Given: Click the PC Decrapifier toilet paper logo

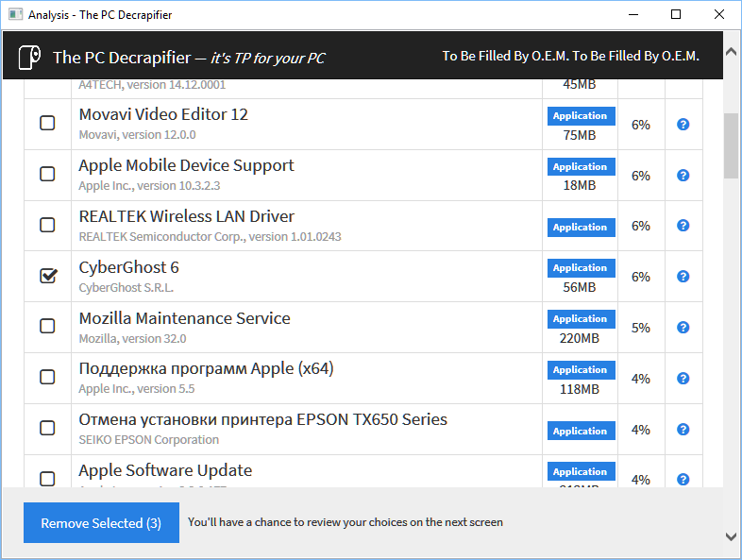Looking at the screenshot, I should [x=29, y=57].
